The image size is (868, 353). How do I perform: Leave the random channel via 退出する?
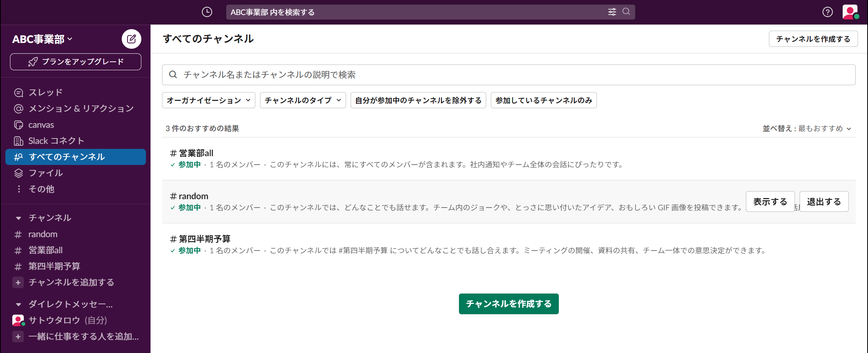[823, 201]
